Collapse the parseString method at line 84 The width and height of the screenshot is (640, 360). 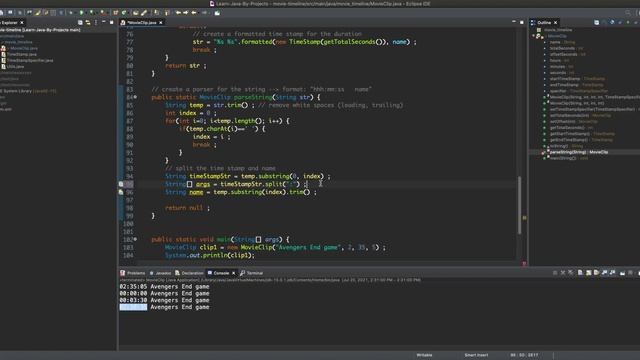point(135,97)
